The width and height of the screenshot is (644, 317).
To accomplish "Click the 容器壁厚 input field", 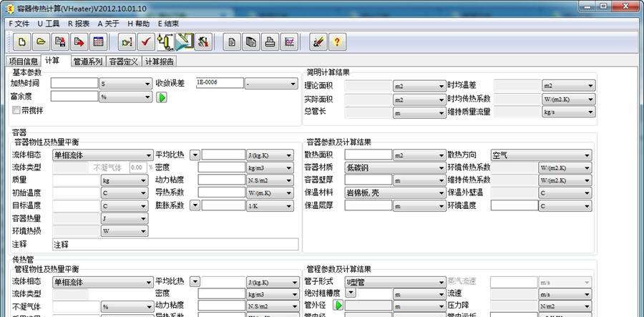I will [x=369, y=180].
